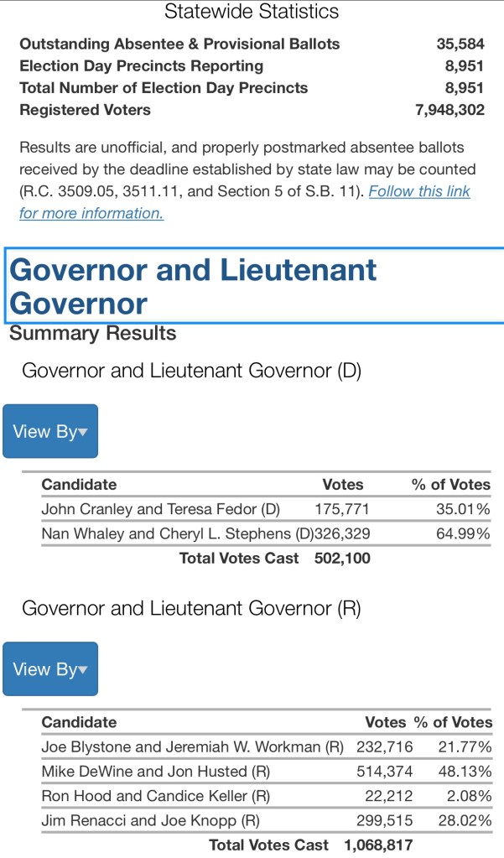Open the Republican View By dropdown
The image size is (504, 858).
point(50,668)
